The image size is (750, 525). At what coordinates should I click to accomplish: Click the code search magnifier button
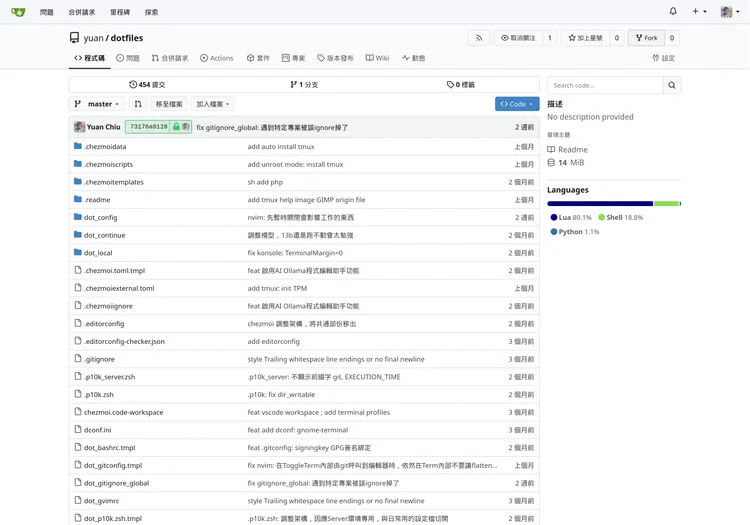672,86
